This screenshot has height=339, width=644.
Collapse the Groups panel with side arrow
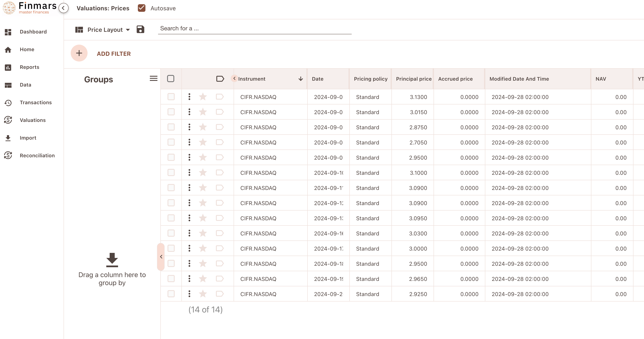tap(161, 257)
